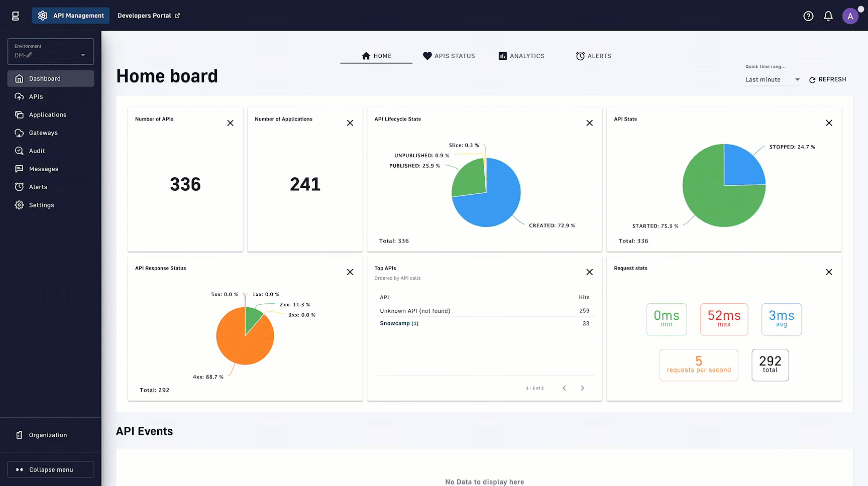Open the Last minute time range dropdown

point(772,79)
